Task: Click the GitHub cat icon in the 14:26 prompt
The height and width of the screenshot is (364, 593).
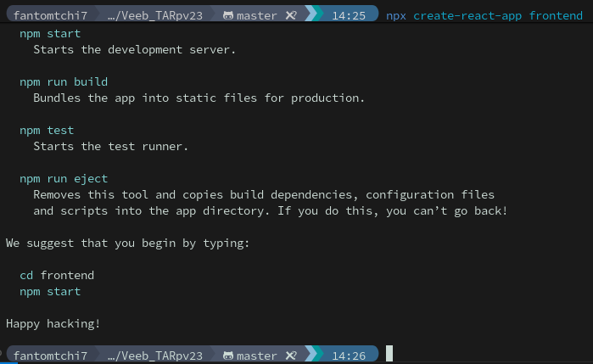Action: click(x=228, y=356)
